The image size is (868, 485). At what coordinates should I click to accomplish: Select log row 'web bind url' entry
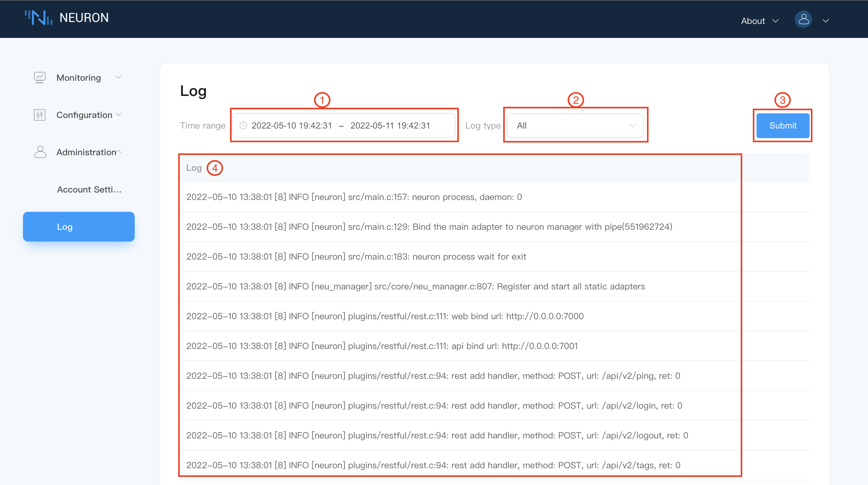tap(494, 316)
